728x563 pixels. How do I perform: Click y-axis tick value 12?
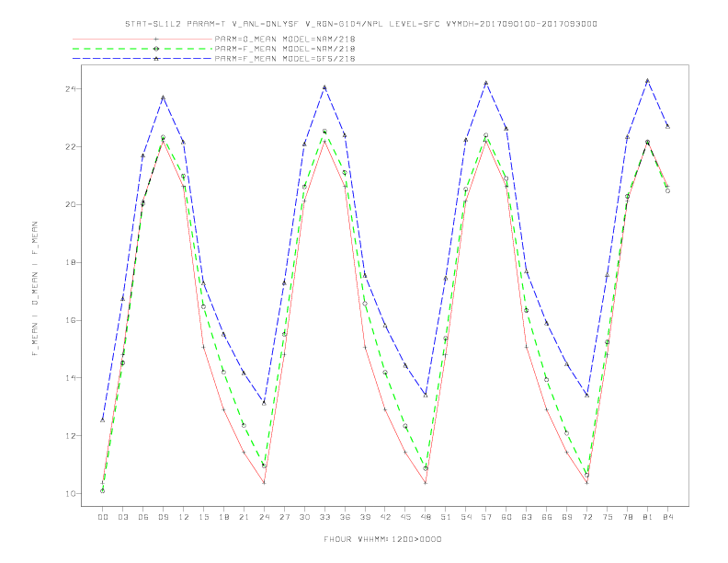pos(70,436)
